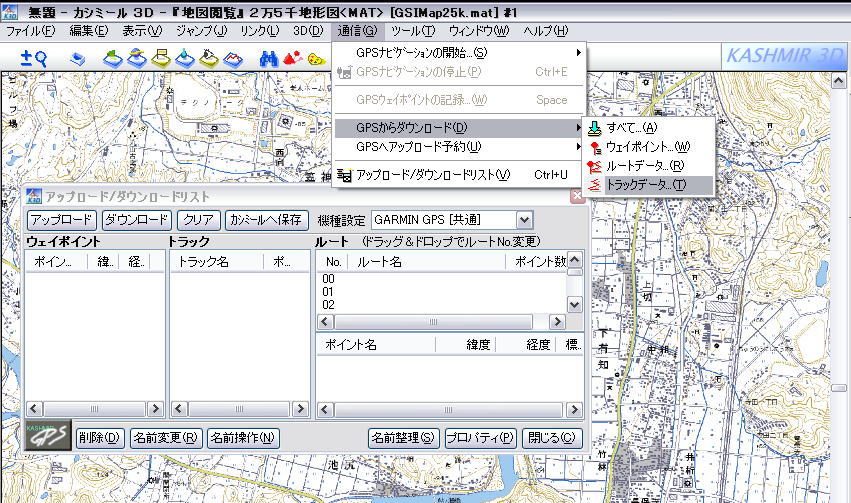Click the アップロード button

point(62,220)
